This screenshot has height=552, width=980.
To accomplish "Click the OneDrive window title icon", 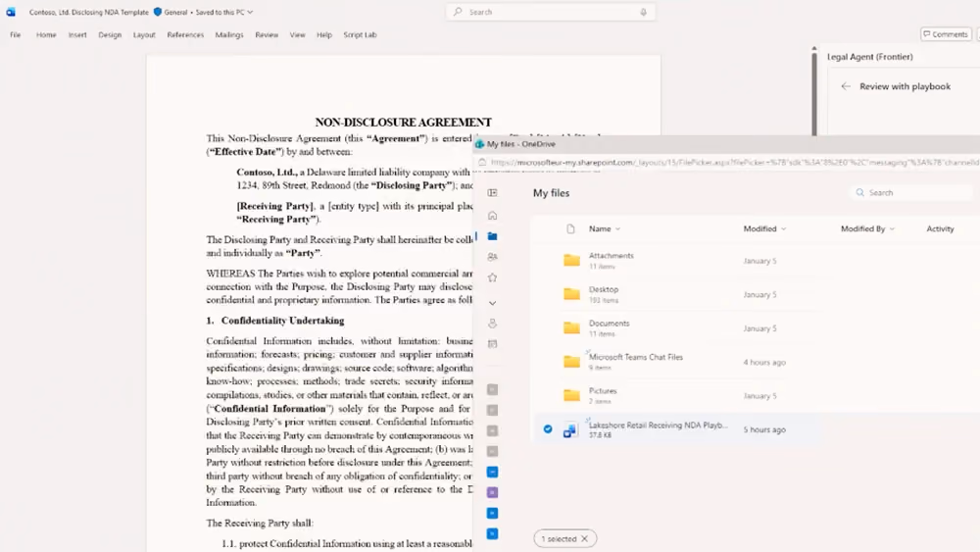I will (x=479, y=144).
